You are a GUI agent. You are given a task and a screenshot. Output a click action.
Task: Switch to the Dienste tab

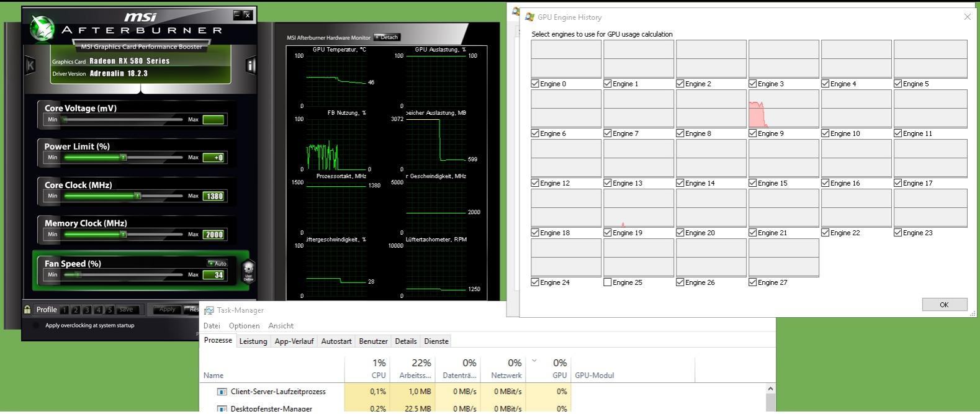[436, 341]
